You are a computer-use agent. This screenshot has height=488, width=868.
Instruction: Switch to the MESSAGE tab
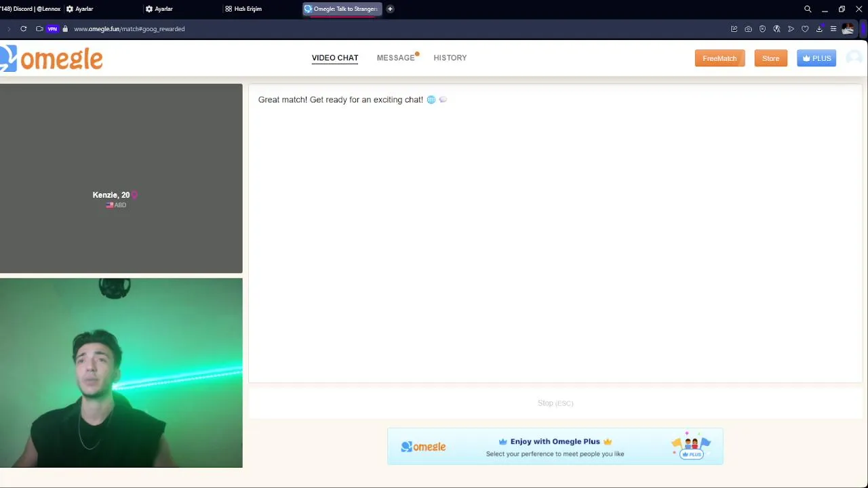[x=395, y=58]
